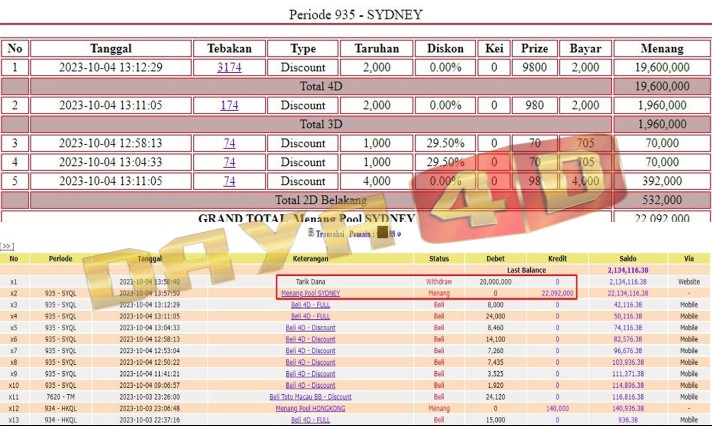The height and width of the screenshot is (426, 712).
Task: Click tebakan 74 in the 13:04:33 row
Action: 229,162
